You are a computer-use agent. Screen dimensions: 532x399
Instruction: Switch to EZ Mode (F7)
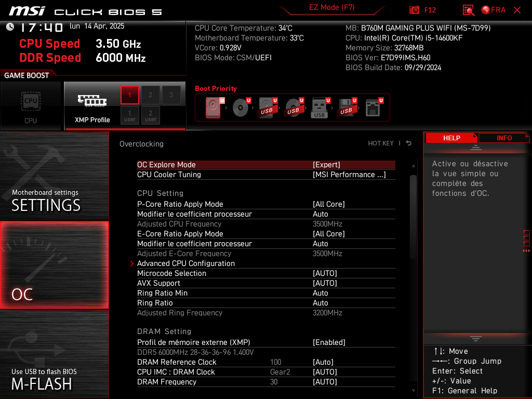[331, 7]
